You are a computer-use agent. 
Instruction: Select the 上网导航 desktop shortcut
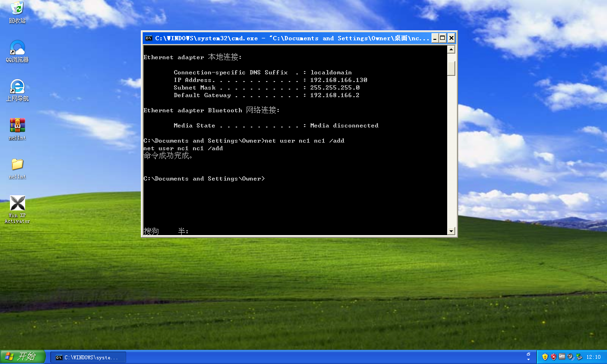click(18, 90)
